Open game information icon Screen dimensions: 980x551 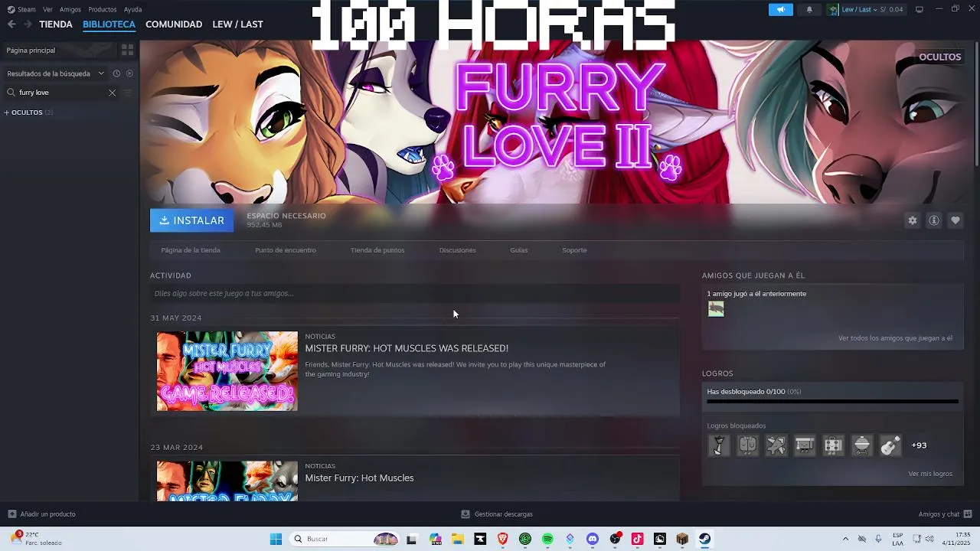[934, 220]
